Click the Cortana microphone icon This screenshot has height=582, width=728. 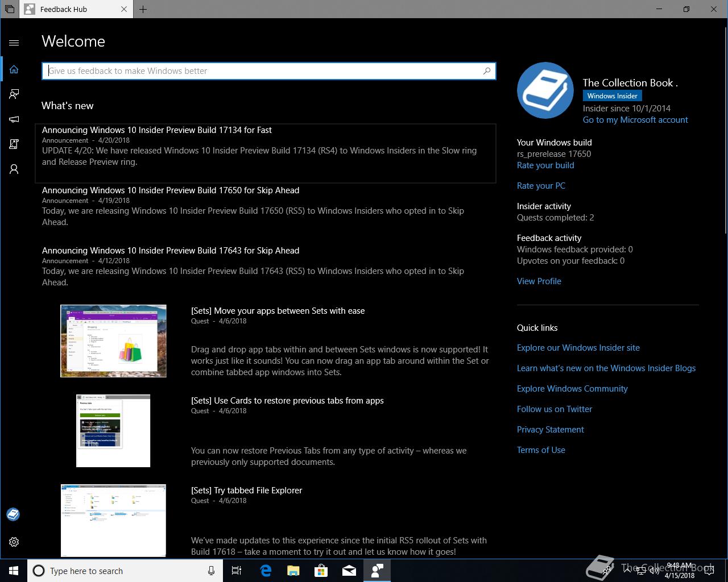click(x=211, y=571)
